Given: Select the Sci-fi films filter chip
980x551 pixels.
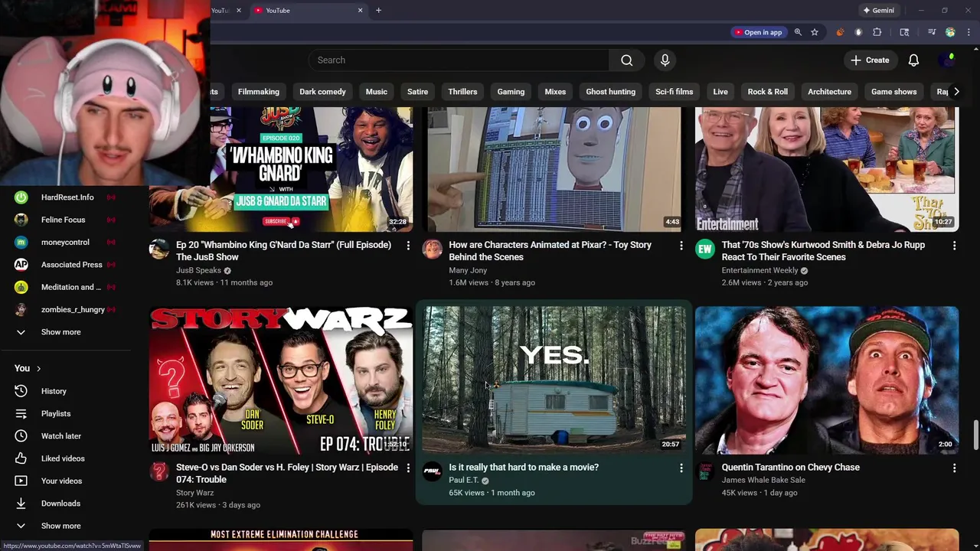Looking at the screenshot, I should pyautogui.click(x=674, y=92).
